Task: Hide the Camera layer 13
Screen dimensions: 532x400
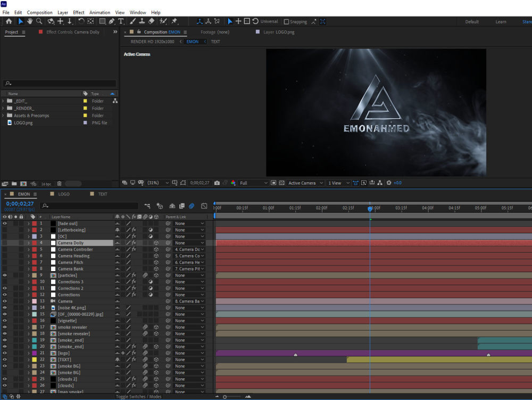Action: (5, 301)
